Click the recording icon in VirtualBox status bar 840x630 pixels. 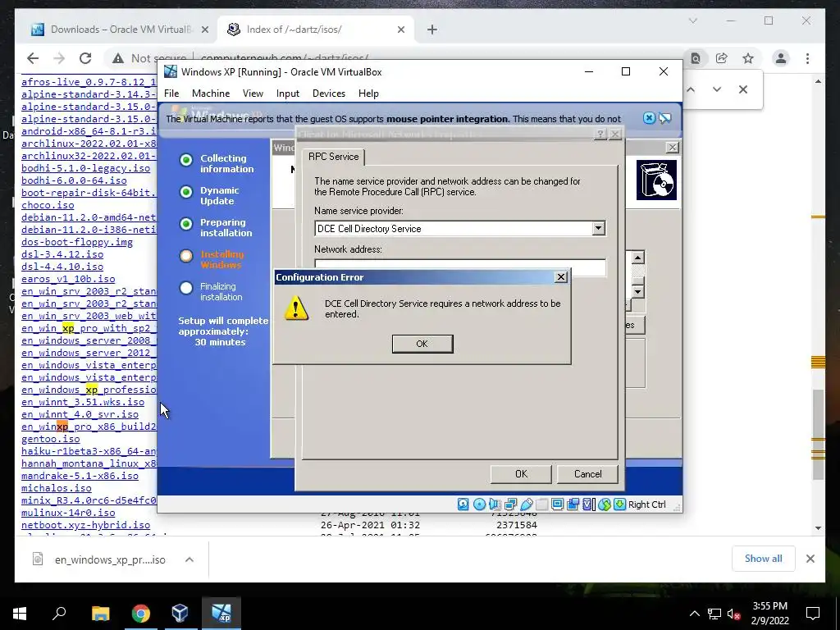point(573,504)
